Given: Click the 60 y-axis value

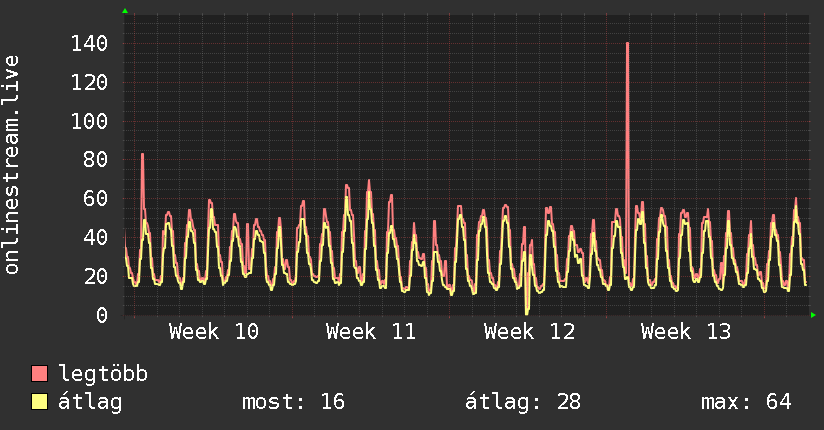Looking at the screenshot, I should coord(96,199).
